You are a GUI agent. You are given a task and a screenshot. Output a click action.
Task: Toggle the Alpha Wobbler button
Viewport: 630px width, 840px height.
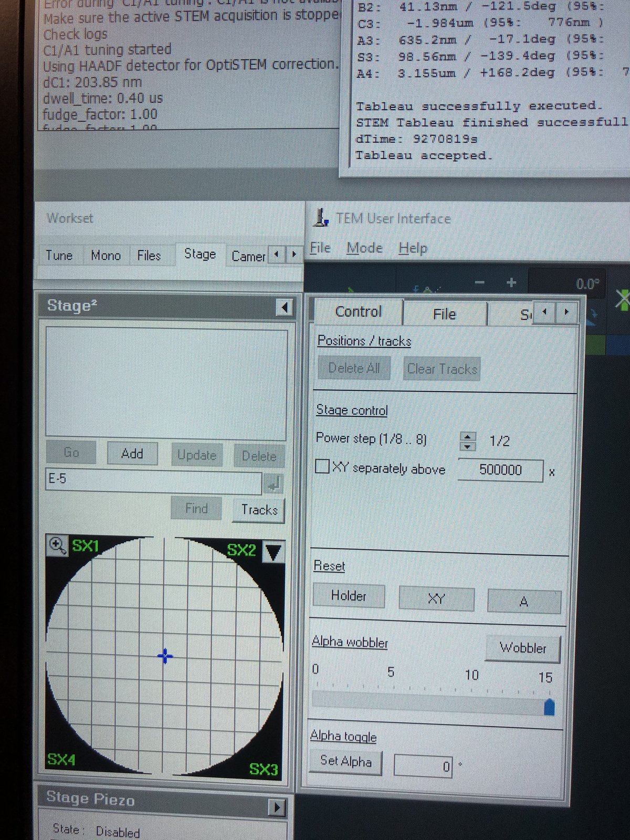coord(523,648)
